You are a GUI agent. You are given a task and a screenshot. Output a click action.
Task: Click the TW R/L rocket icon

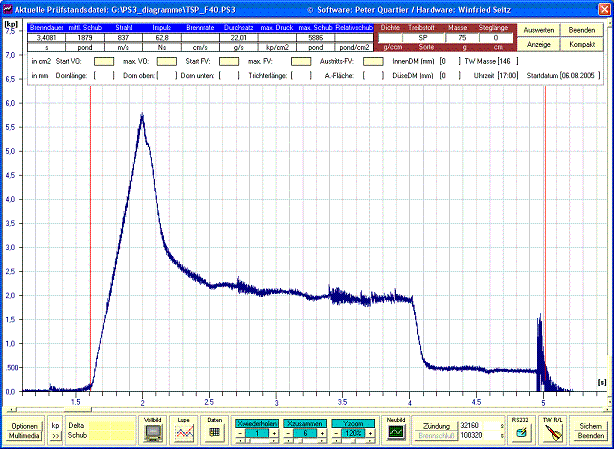[553, 433]
